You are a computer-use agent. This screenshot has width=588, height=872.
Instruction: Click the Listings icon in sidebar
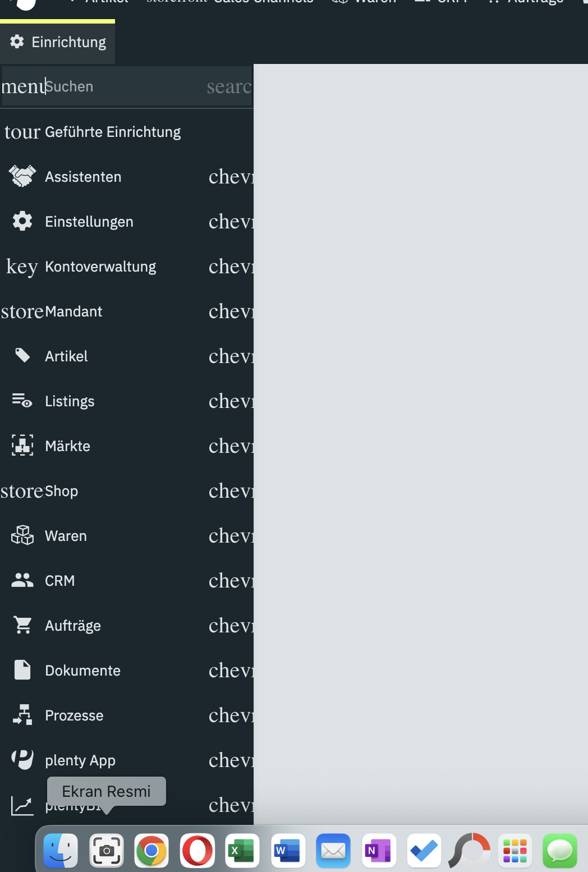tap(22, 401)
